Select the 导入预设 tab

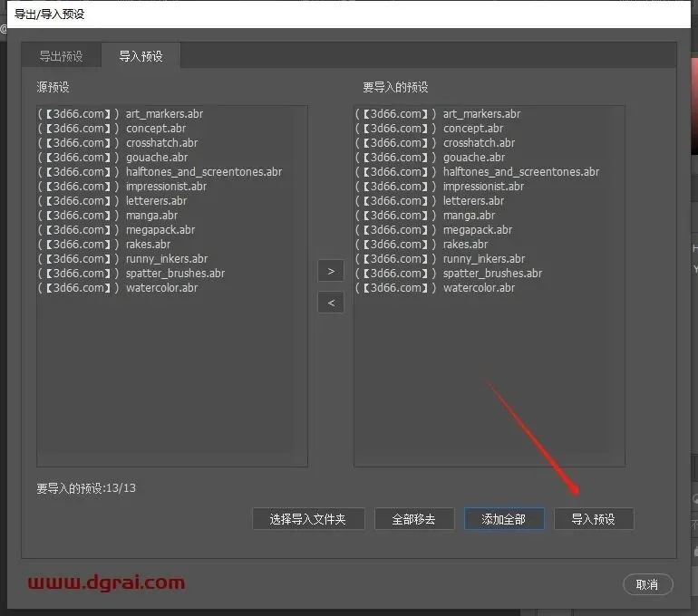(x=141, y=56)
